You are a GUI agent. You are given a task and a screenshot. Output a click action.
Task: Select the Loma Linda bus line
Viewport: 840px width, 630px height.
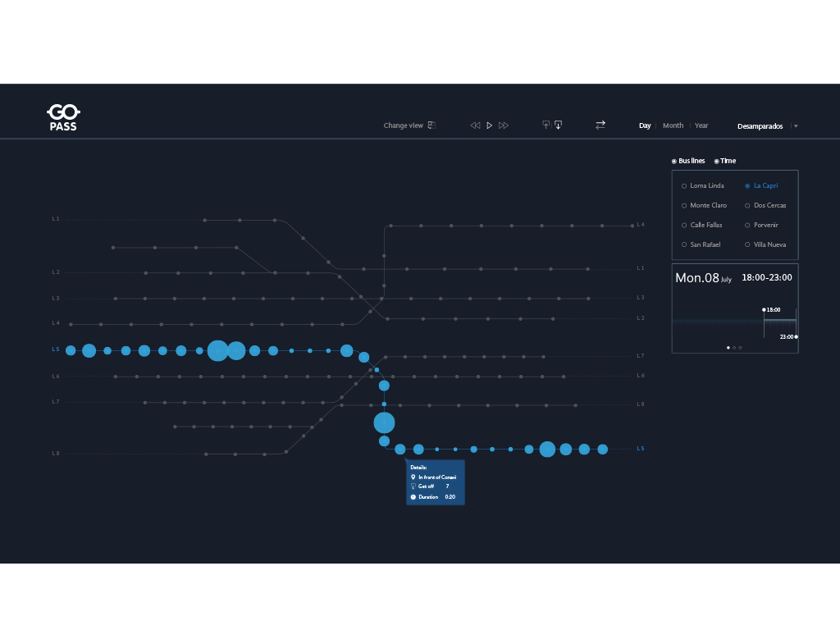684,186
